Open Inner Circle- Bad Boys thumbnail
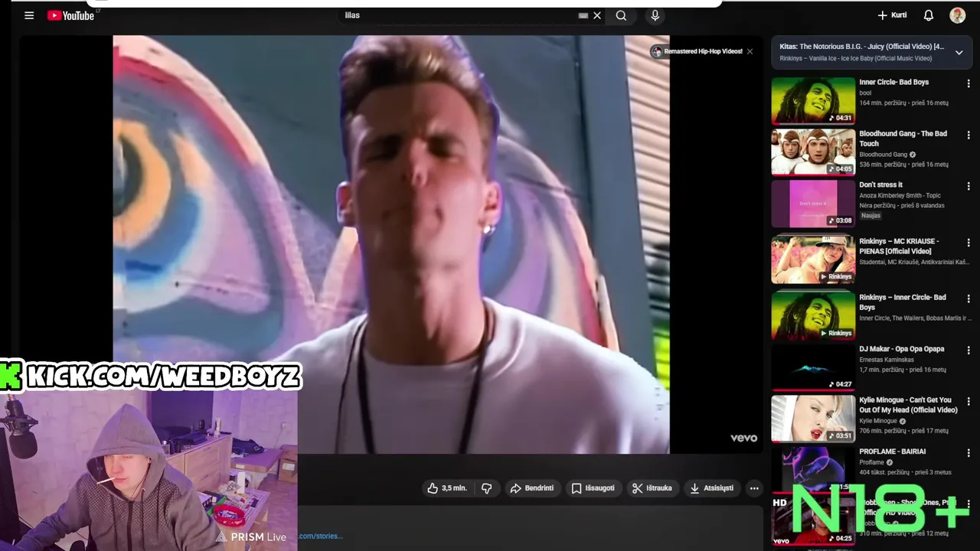The image size is (980, 551). point(813,100)
